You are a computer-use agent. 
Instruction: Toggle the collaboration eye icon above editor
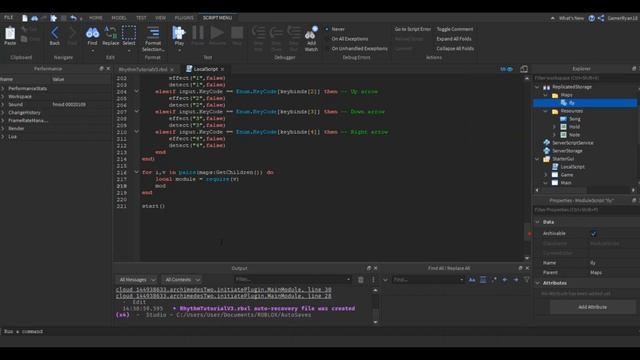point(506,69)
